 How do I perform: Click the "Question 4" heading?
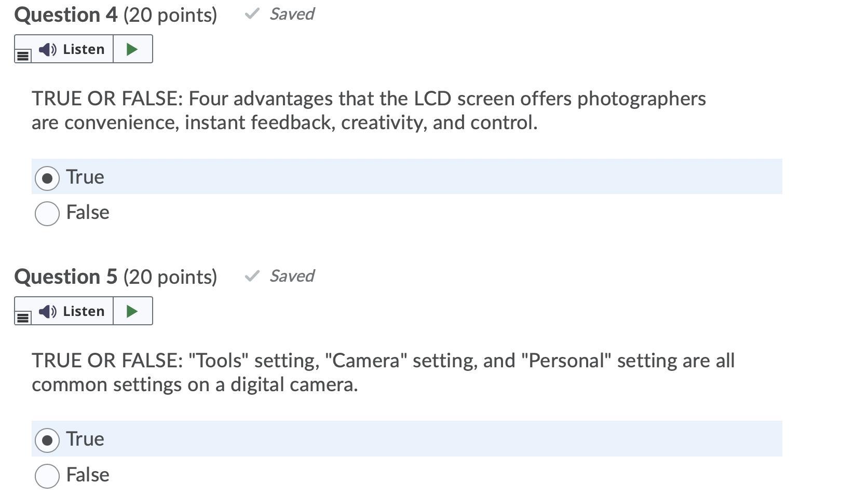click(x=66, y=15)
